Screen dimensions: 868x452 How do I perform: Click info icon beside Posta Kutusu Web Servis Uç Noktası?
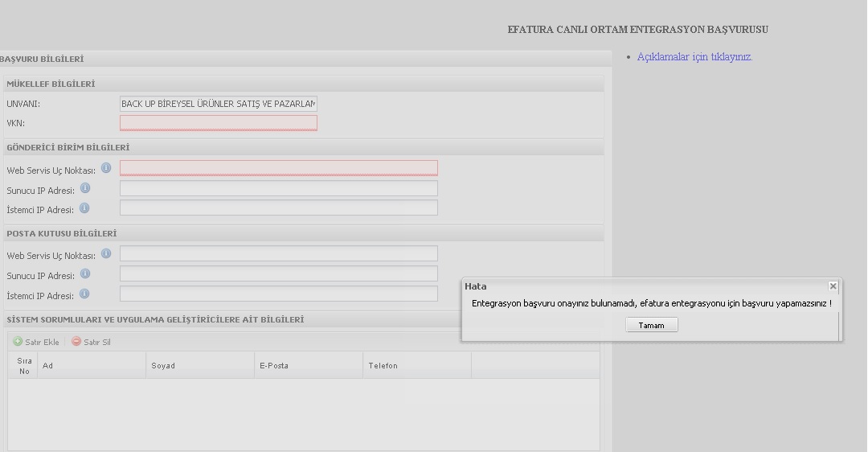(106, 254)
